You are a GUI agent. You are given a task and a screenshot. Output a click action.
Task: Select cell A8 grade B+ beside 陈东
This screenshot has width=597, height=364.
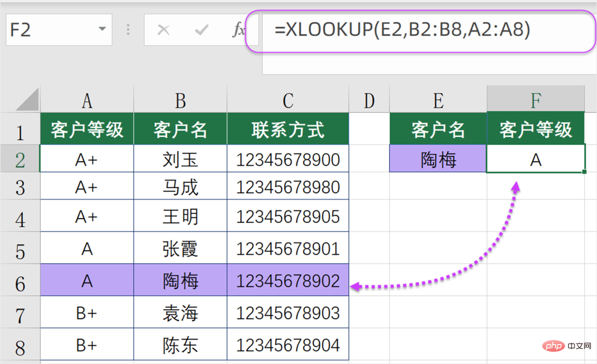(87, 344)
